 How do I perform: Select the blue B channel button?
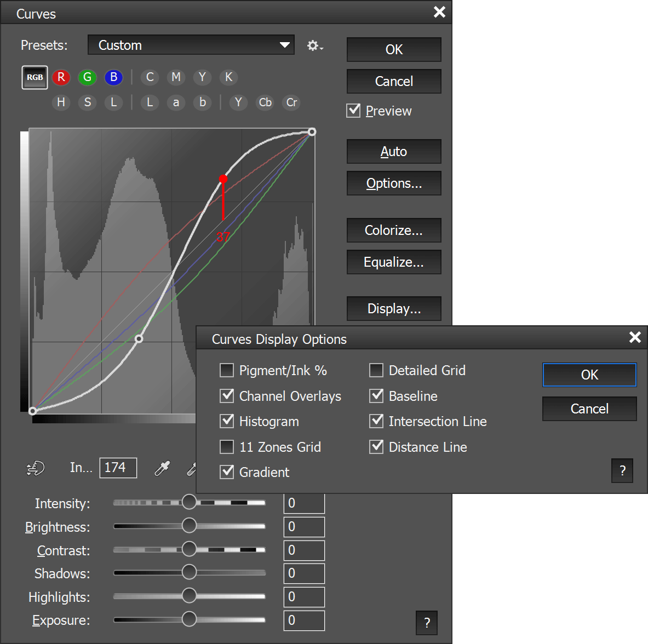click(113, 77)
